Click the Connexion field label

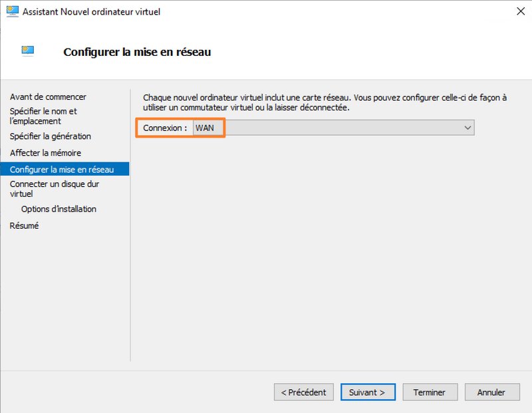point(165,128)
